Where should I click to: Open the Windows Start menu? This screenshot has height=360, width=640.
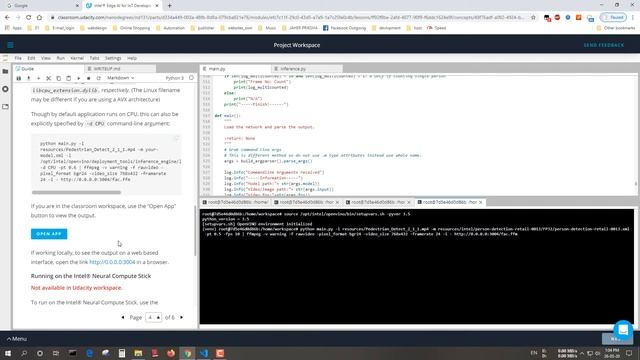click(8, 353)
